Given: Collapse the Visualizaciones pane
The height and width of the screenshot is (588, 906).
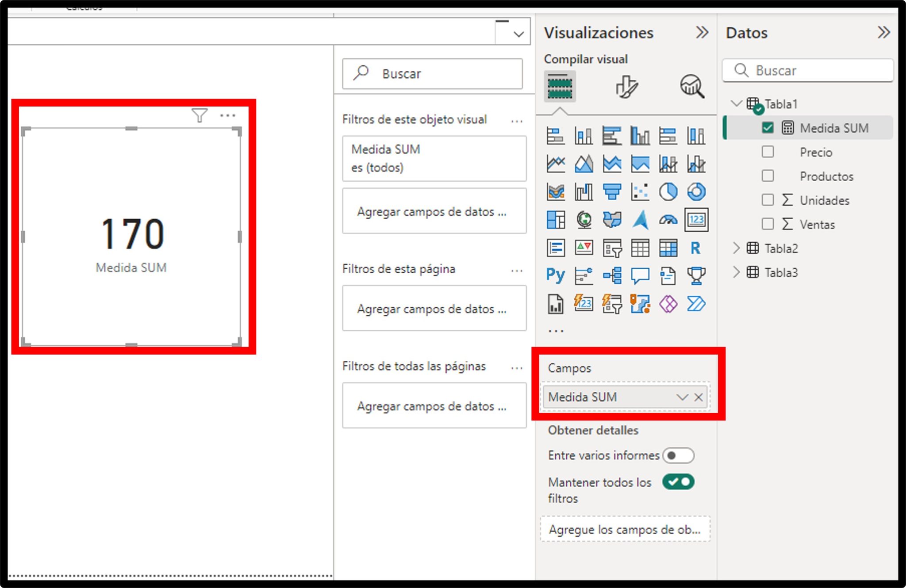Looking at the screenshot, I should (702, 32).
